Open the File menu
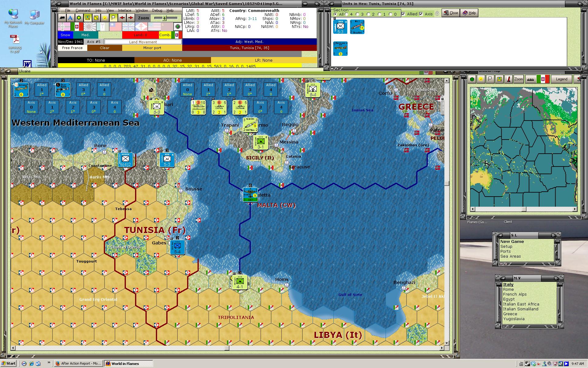This screenshot has width=588, height=368. pos(68,10)
